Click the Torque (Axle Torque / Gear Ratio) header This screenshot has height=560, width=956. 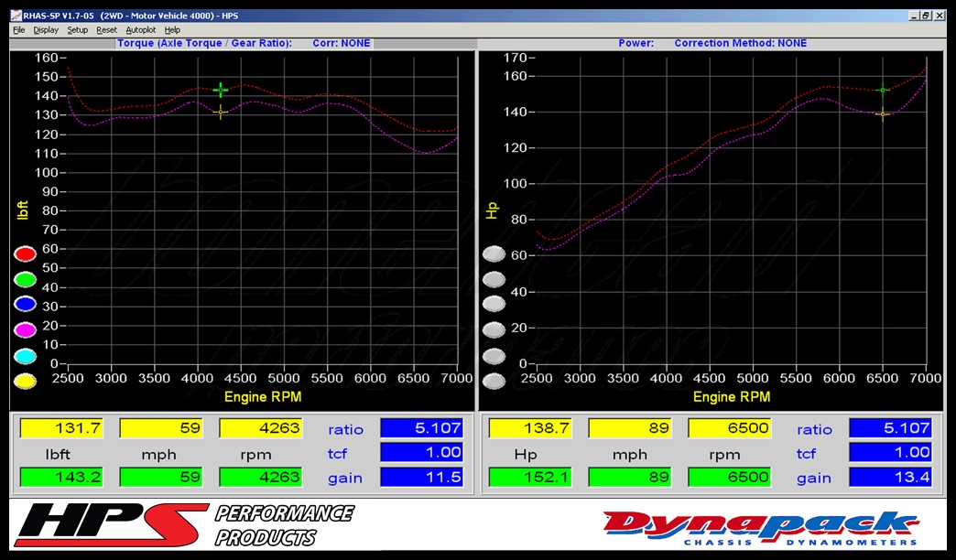click(x=205, y=43)
